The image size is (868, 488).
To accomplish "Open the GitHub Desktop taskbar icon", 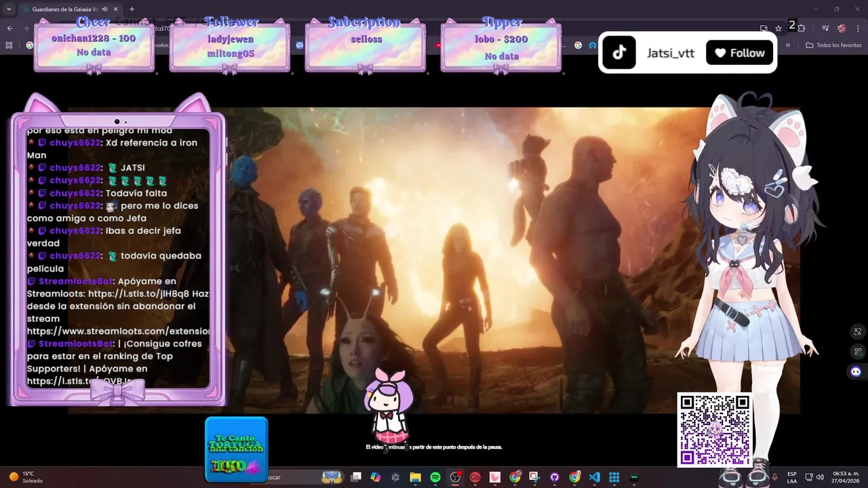I will pyautogui.click(x=555, y=477).
